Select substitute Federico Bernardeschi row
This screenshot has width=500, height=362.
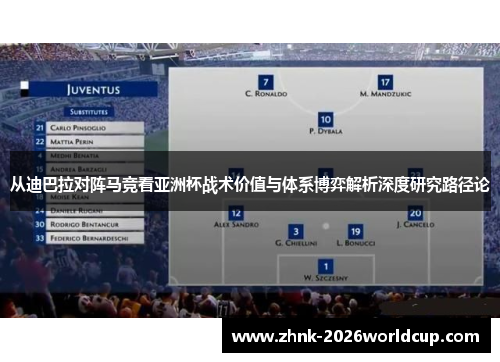pos(95,238)
